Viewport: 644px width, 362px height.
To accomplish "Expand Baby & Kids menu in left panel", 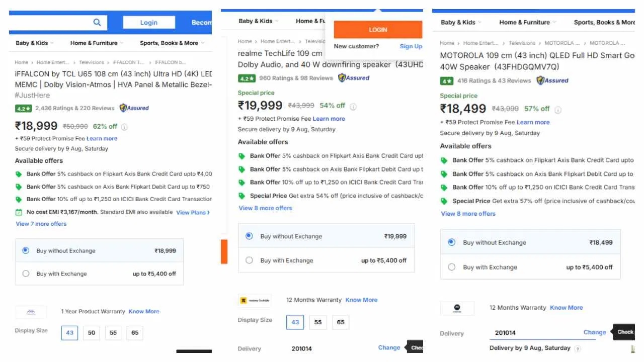I will pyautogui.click(x=34, y=43).
